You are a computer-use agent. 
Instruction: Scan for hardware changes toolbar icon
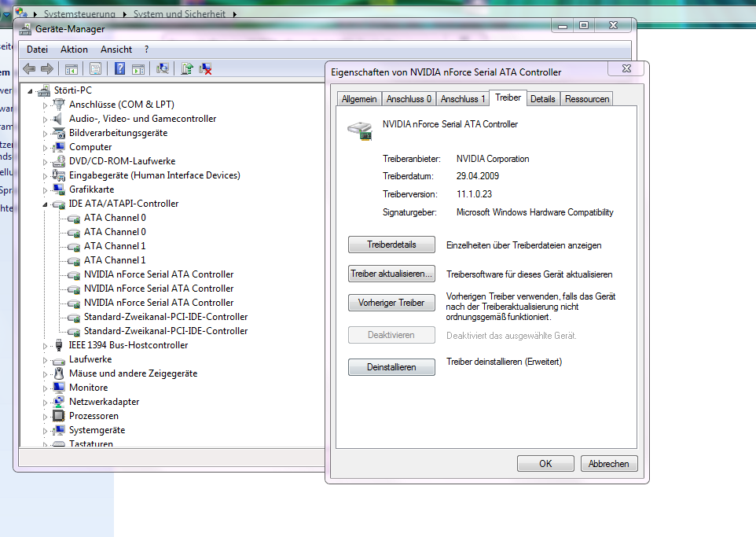click(163, 69)
